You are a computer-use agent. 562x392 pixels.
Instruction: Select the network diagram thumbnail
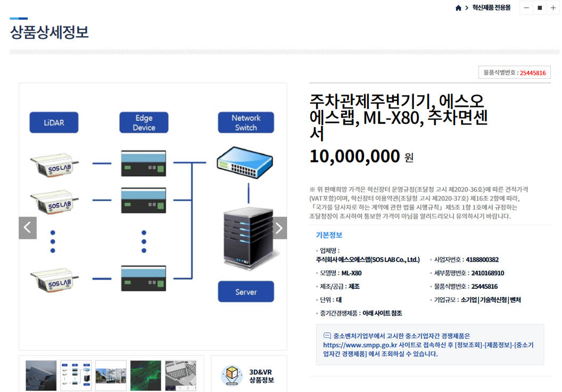[x=76, y=375]
